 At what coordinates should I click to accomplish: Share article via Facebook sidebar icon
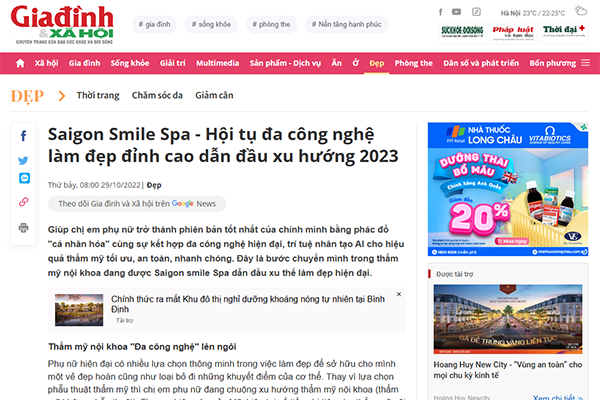(x=24, y=136)
